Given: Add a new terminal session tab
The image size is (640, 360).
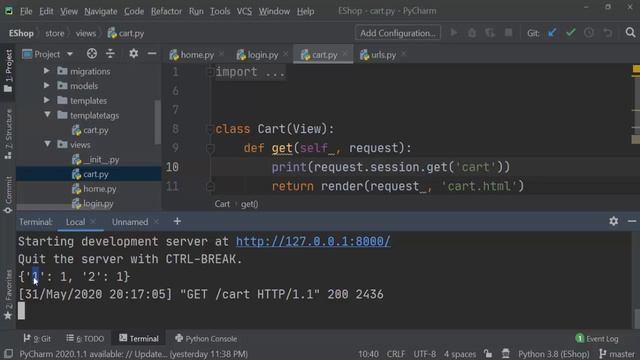Looking at the screenshot, I should (x=177, y=221).
